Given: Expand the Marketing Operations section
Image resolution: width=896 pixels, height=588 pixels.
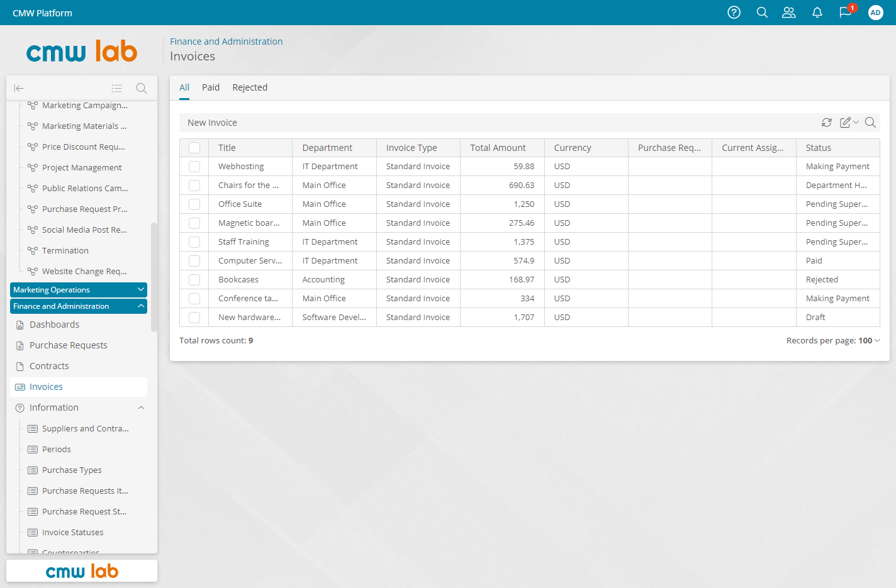Looking at the screenshot, I should coord(79,290).
